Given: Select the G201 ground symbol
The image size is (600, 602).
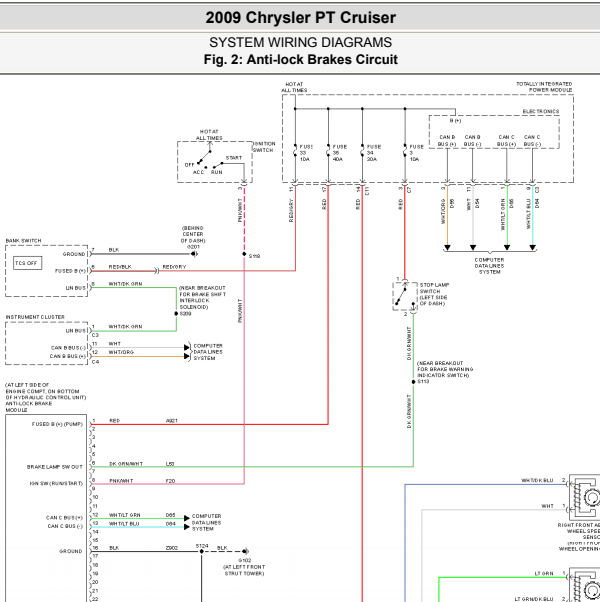Looking at the screenshot, I should 194,254.
